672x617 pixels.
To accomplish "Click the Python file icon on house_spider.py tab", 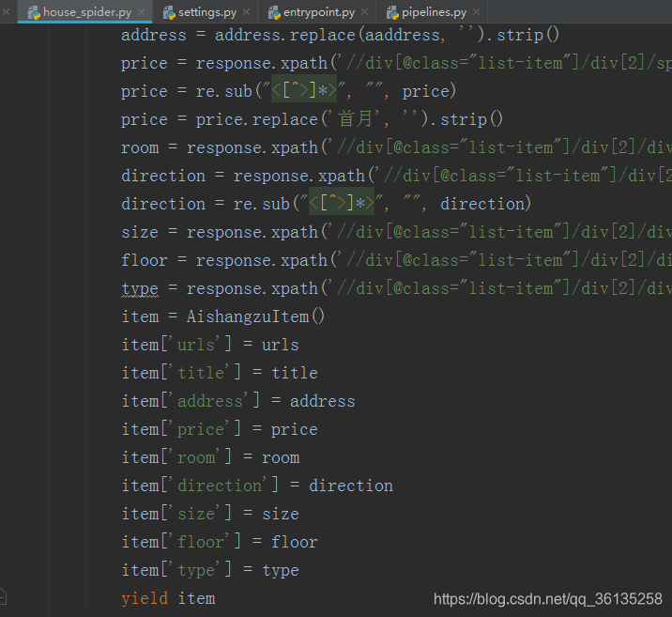I will click(x=34, y=13).
